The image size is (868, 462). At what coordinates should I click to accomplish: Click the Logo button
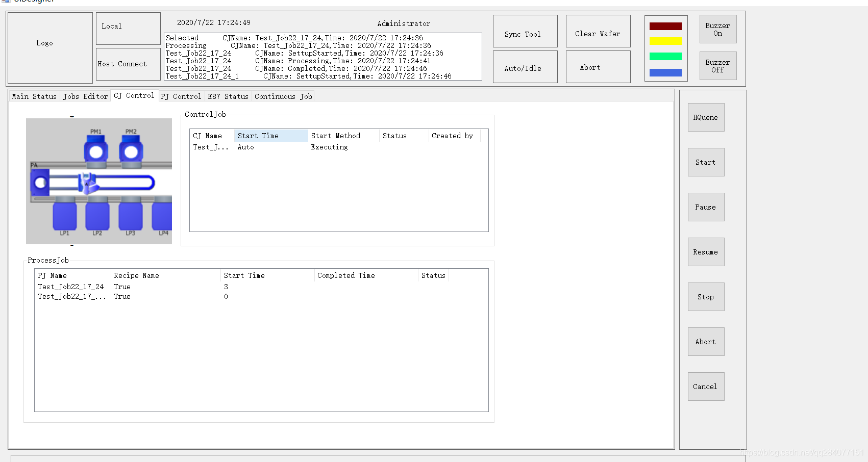tap(50, 47)
